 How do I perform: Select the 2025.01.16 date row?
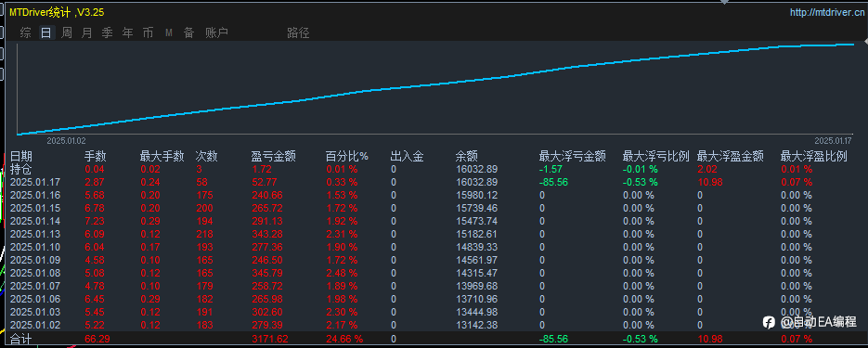pyautogui.click(x=36, y=195)
